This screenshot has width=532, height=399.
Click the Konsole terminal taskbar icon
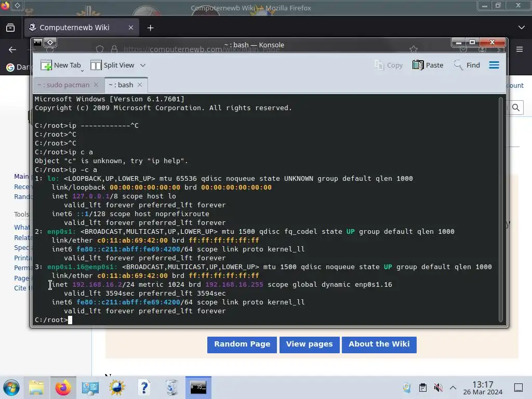[x=198, y=388]
